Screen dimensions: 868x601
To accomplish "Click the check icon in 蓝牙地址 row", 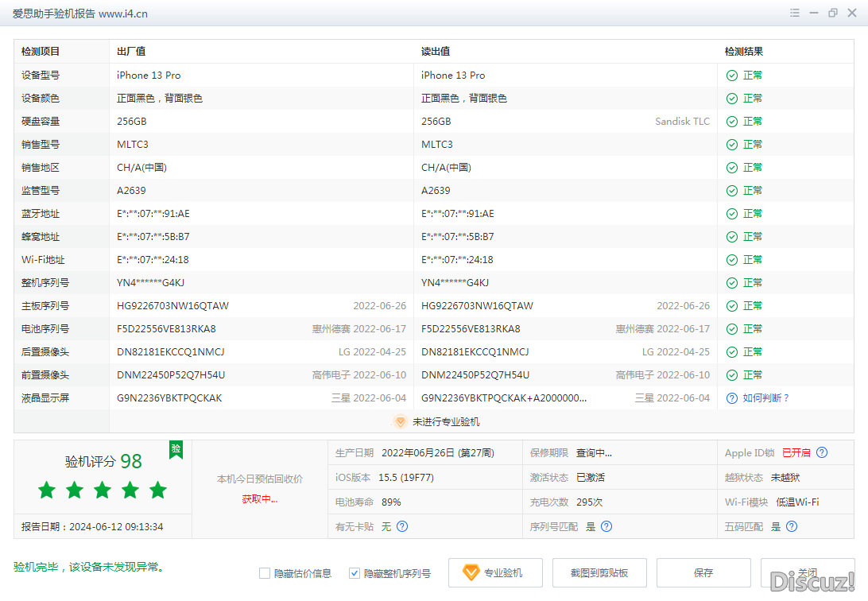I will [x=732, y=214].
